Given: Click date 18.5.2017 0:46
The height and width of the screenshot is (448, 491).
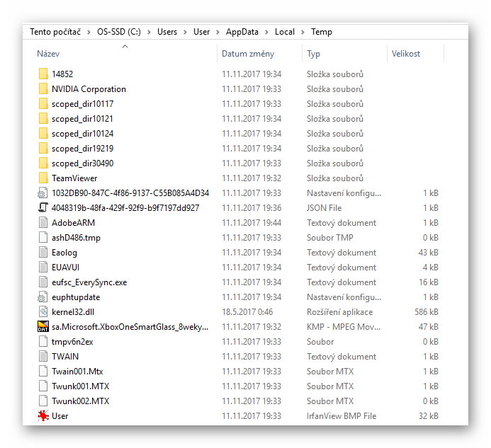Looking at the screenshot, I should (247, 312).
